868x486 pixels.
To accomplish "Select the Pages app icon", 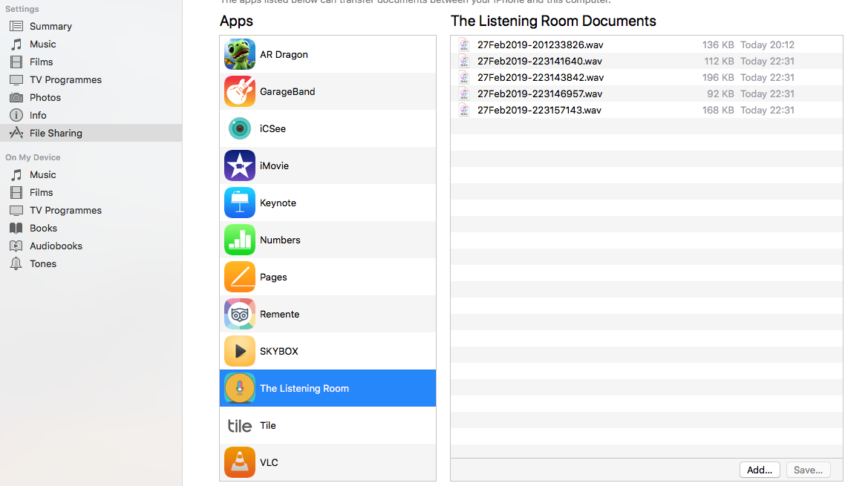I will [239, 277].
